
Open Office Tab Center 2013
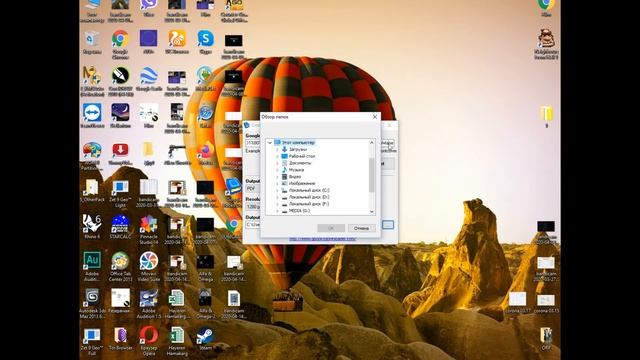coord(120,267)
